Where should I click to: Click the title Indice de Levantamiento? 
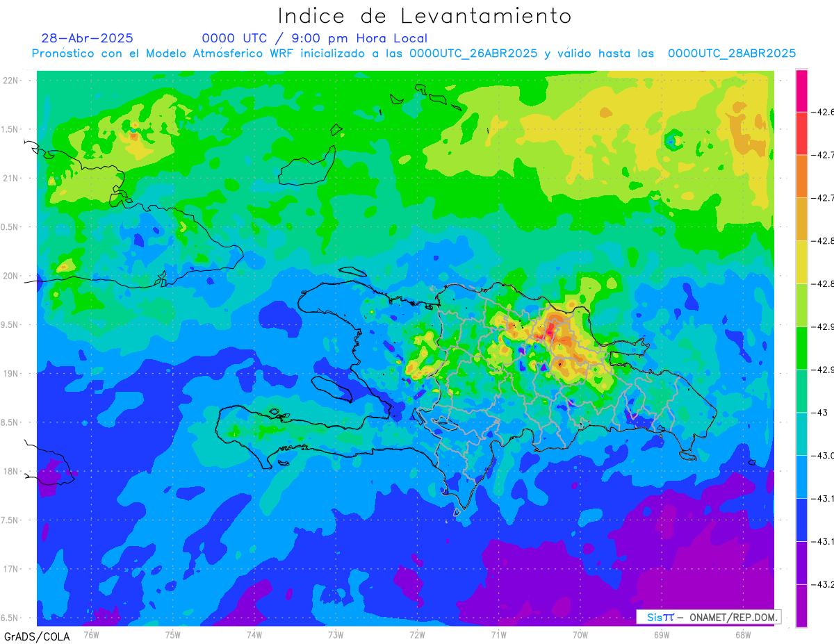[x=425, y=16]
